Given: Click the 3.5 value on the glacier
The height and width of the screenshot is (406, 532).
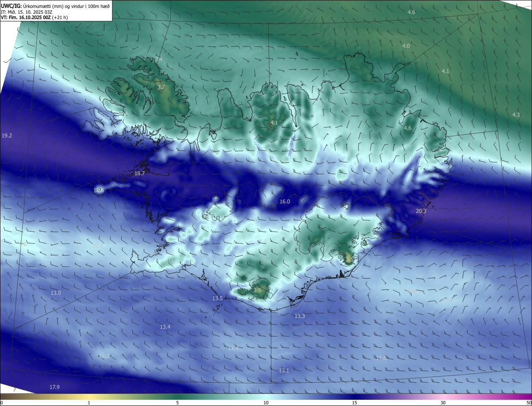Looking at the screenshot, I should [x=257, y=290].
